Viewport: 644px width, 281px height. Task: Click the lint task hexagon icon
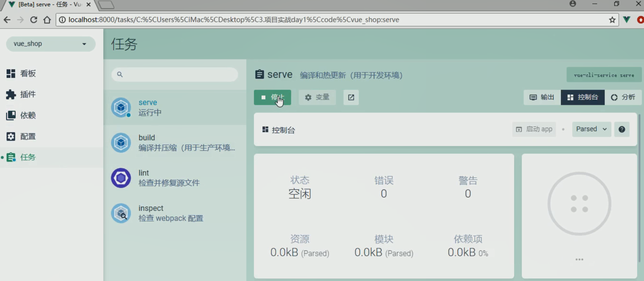click(121, 178)
